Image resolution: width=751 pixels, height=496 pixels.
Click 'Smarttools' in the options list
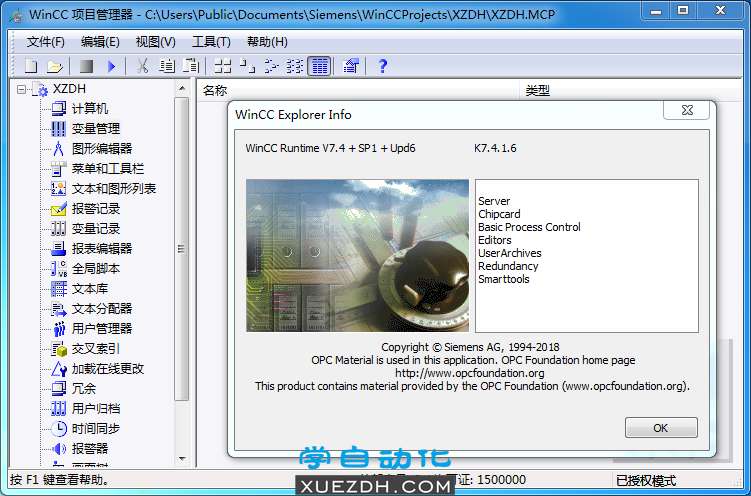click(x=503, y=279)
